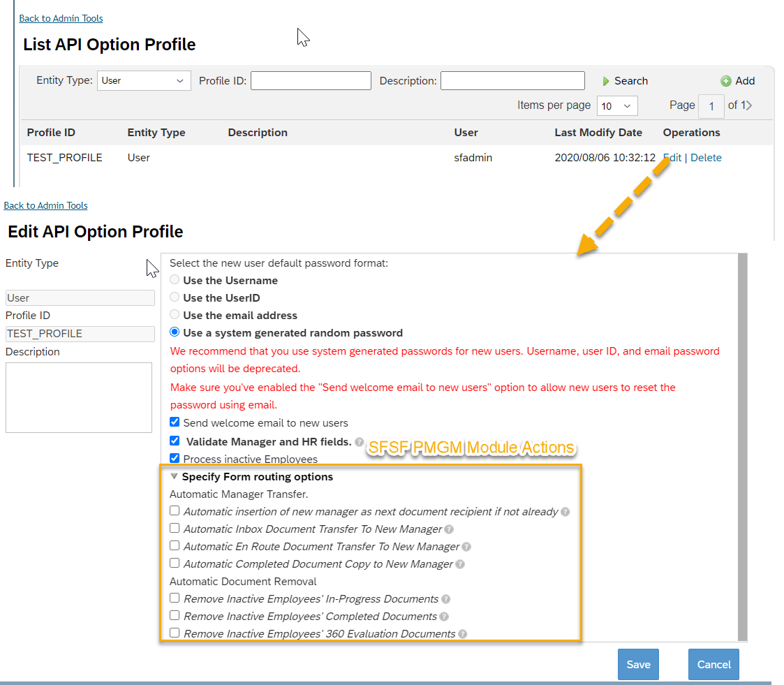Click the Save button
Image resolution: width=784 pixels, height=685 pixels.
pos(638,664)
